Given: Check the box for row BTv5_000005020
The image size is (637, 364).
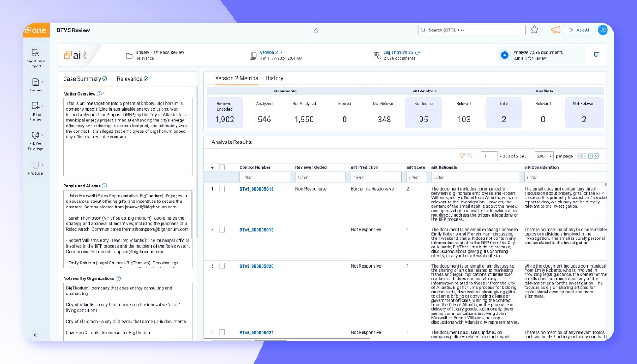Looking at the screenshot, I should tap(222, 266).
